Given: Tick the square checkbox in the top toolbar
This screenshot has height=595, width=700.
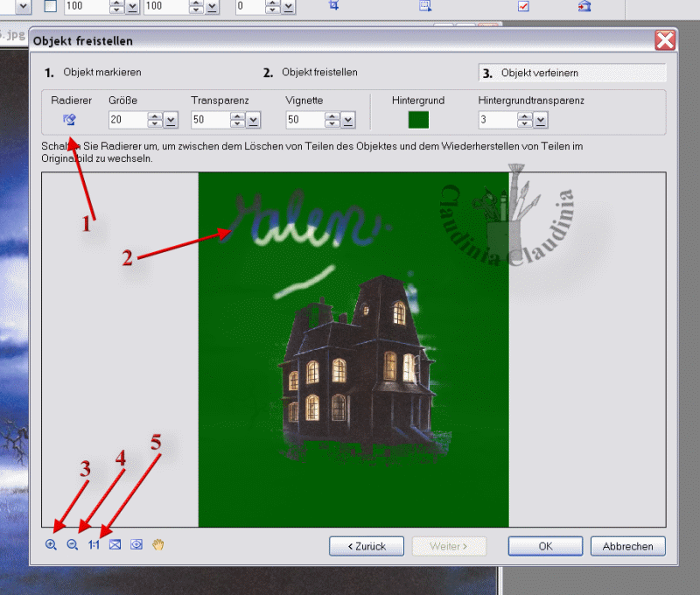Looking at the screenshot, I should click(x=51, y=6).
